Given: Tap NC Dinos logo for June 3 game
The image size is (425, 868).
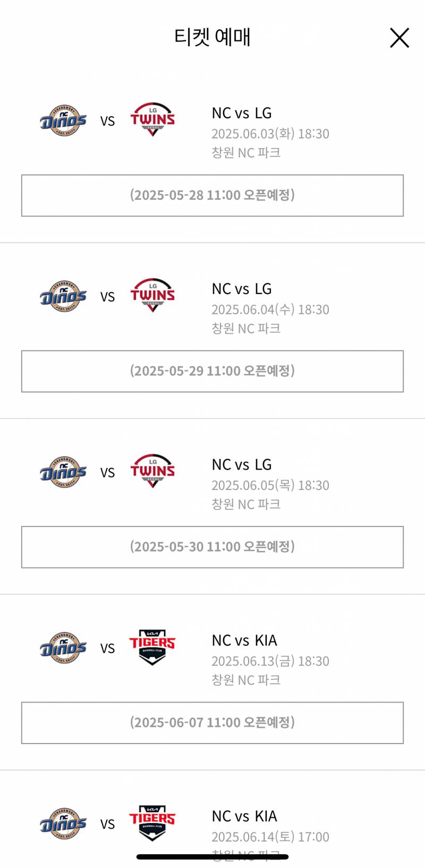Looking at the screenshot, I should pyautogui.click(x=63, y=121).
